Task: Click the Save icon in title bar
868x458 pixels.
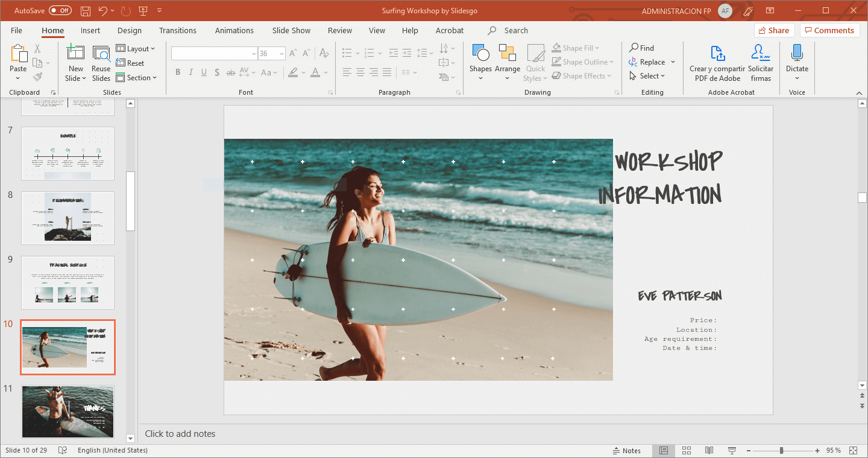Action: point(86,11)
